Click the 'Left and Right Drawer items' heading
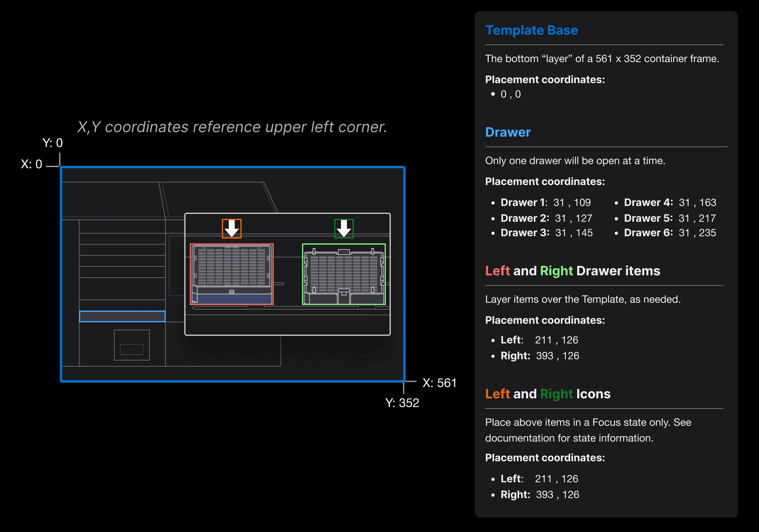 [573, 271]
